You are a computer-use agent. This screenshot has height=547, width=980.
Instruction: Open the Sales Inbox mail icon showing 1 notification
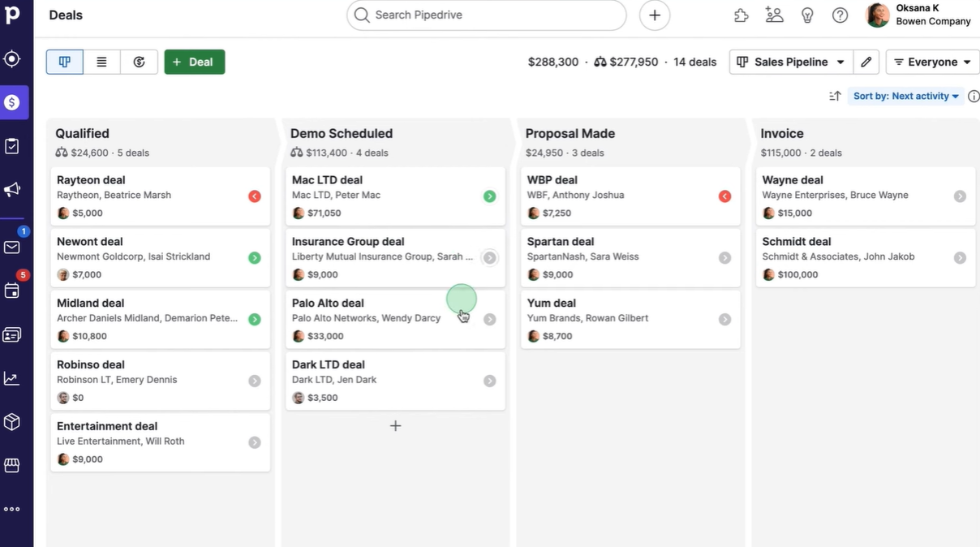(11, 247)
